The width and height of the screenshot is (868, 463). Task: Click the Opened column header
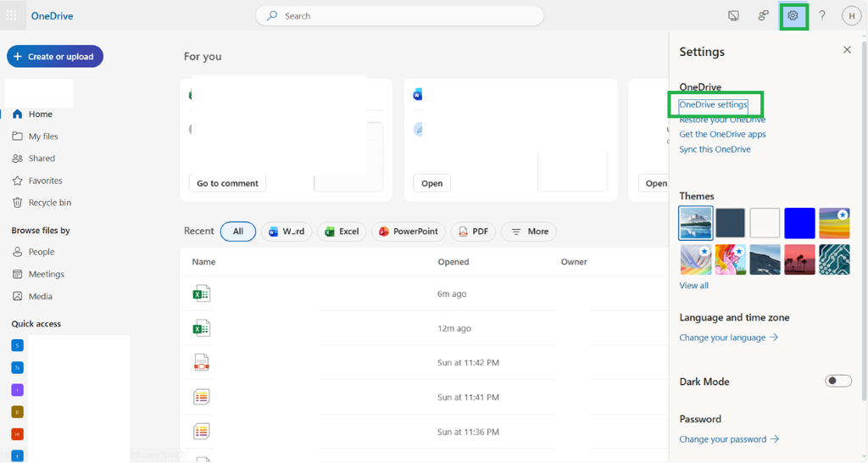(453, 262)
